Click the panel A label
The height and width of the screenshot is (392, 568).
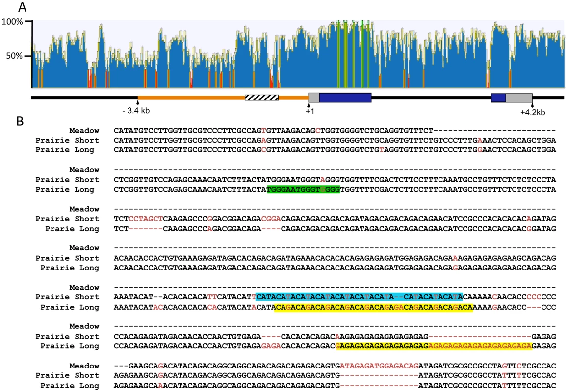(23, 7)
